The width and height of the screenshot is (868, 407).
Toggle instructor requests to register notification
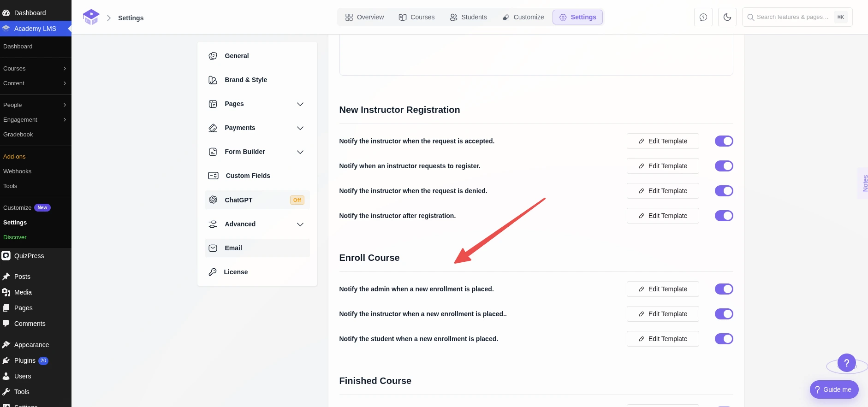coord(724,166)
